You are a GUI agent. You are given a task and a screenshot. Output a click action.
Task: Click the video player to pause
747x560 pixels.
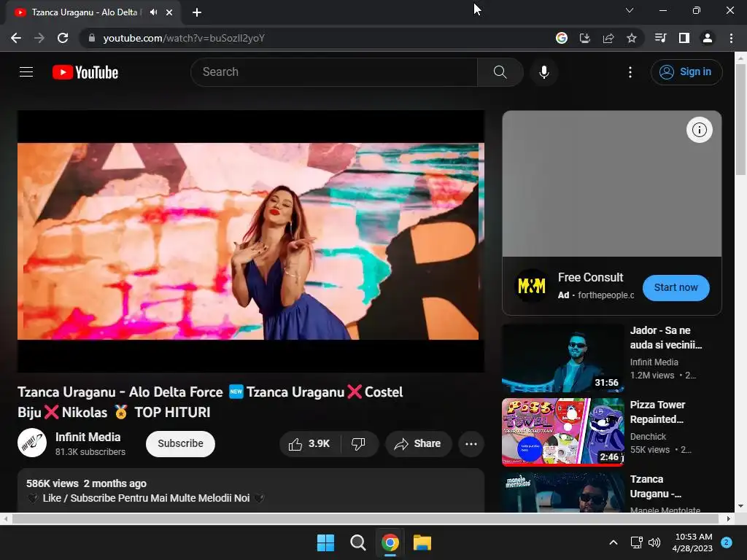[251, 241]
